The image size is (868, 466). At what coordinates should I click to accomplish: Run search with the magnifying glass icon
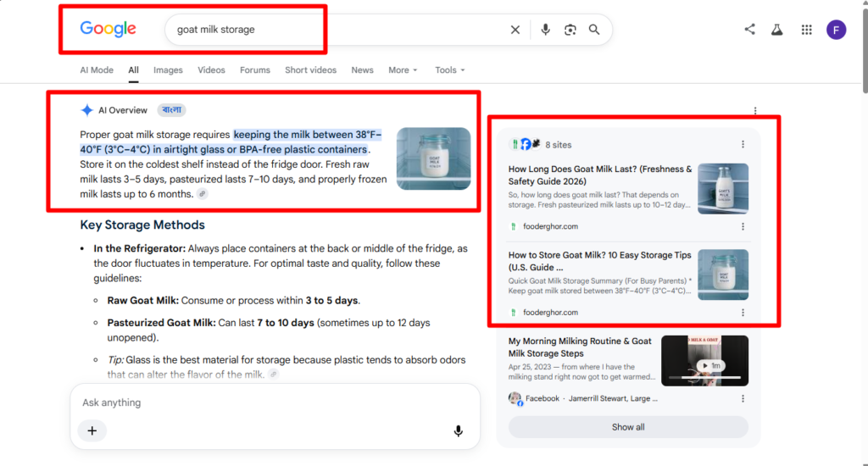pyautogui.click(x=594, y=30)
